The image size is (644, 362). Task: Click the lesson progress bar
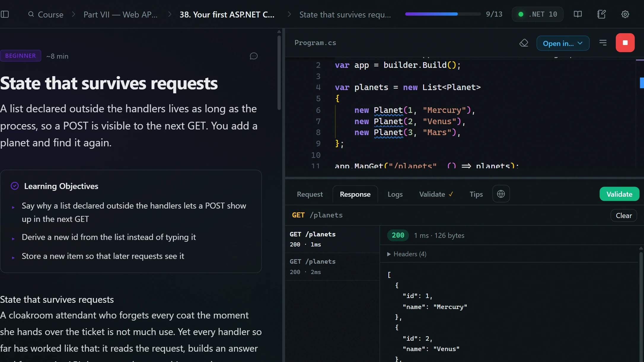point(443,14)
